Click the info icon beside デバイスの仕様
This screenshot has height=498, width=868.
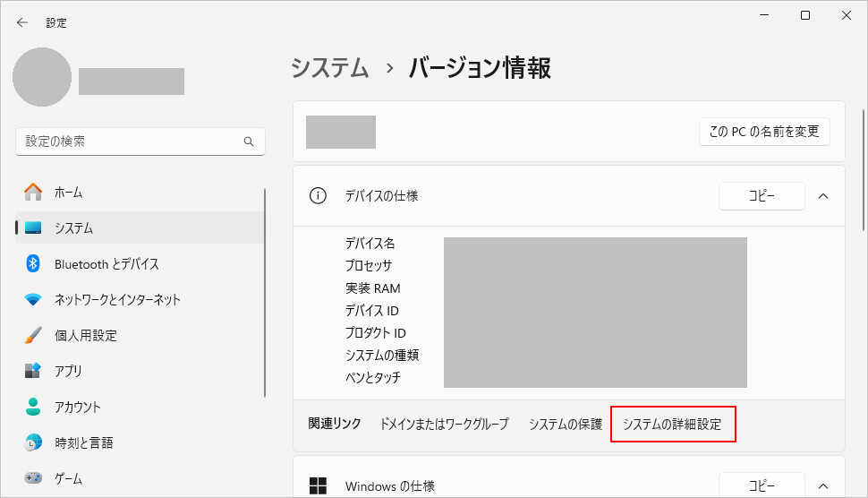[x=318, y=195]
